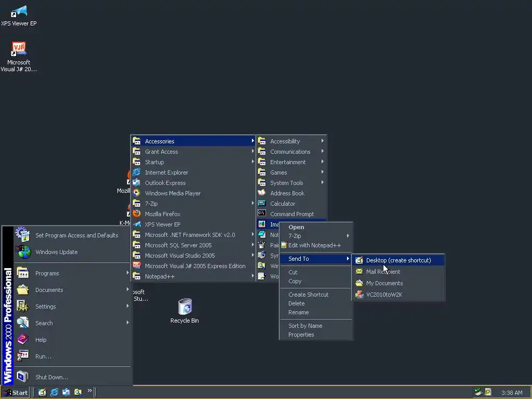This screenshot has width=532, height=399.
Task: Click Show Desktop quick launch icon on taskbar
Action: click(x=42, y=392)
